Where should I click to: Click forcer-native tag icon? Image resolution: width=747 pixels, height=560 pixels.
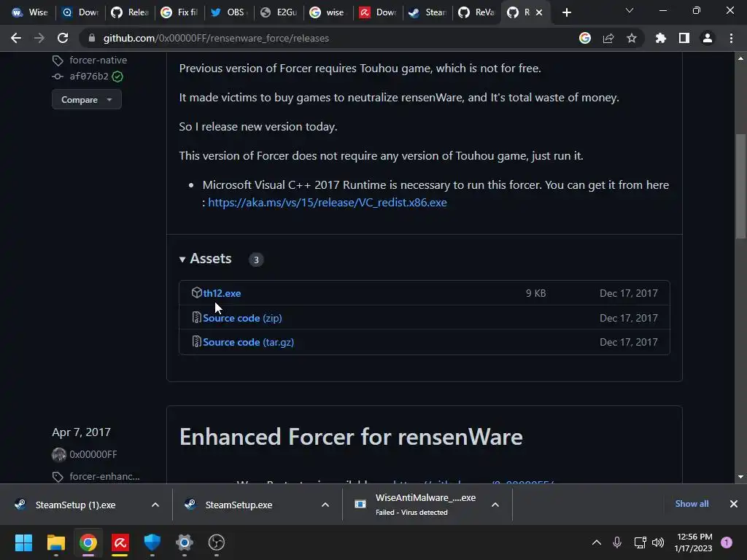click(x=58, y=61)
